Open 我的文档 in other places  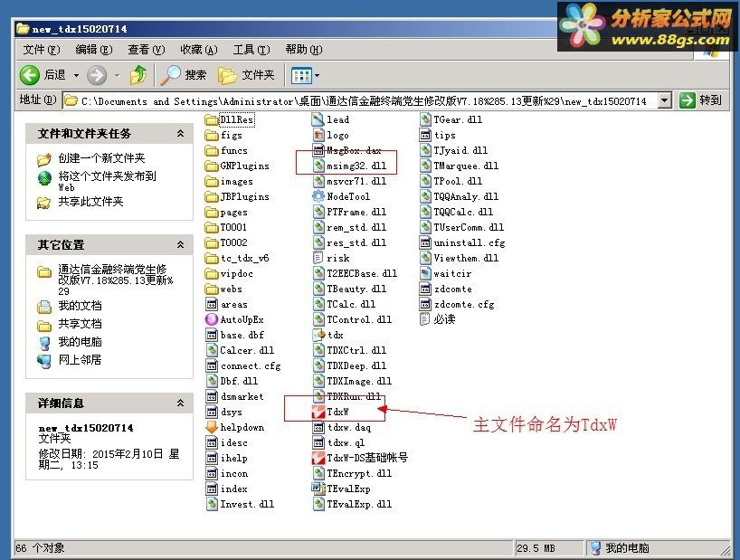coord(80,306)
